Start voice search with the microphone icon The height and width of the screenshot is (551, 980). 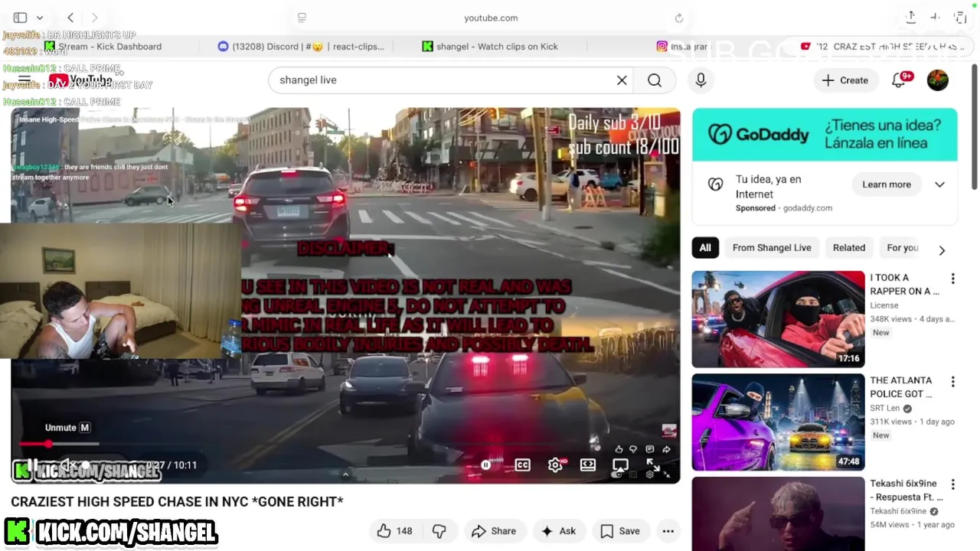[701, 80]
